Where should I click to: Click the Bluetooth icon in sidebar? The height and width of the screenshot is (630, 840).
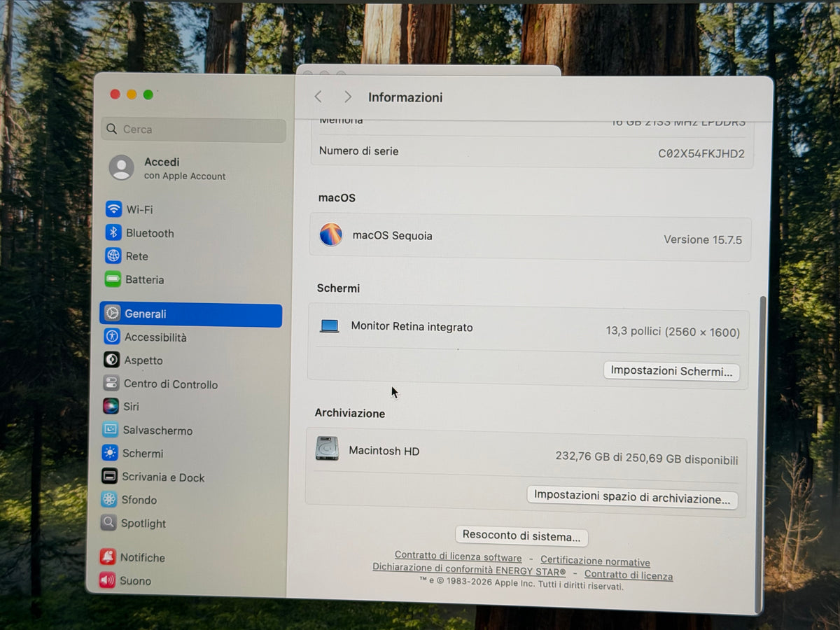(x=113, y=232)
